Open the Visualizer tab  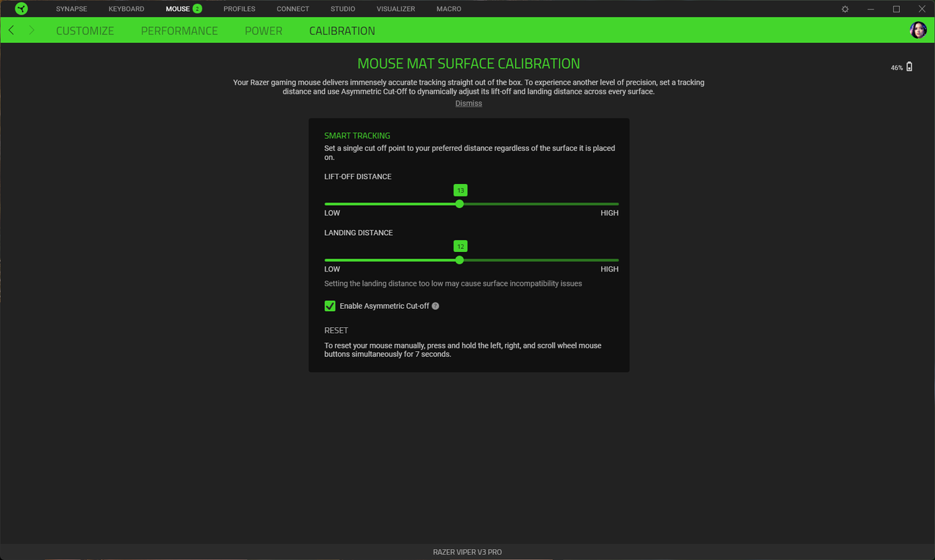pyautogui.click(x=396, y=9)
